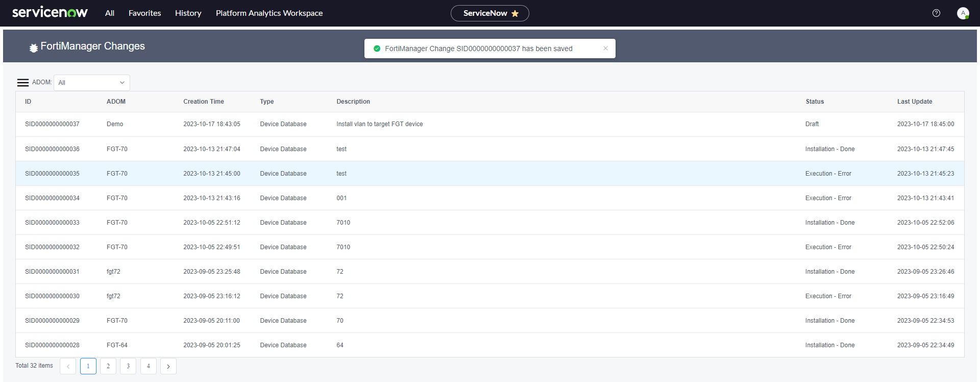Screen dimensions: 980x382
Task: Select row SID0000000000035
Action: click(490, 174)
